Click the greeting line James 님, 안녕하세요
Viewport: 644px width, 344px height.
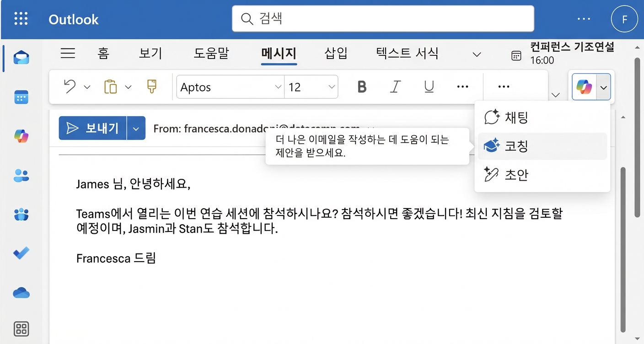(x=133, y=184)
